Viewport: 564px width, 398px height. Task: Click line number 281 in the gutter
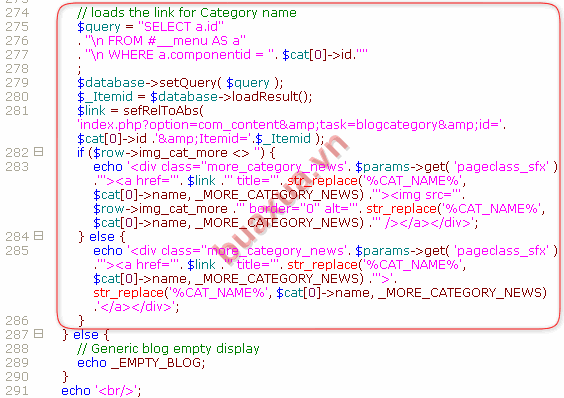17,110
